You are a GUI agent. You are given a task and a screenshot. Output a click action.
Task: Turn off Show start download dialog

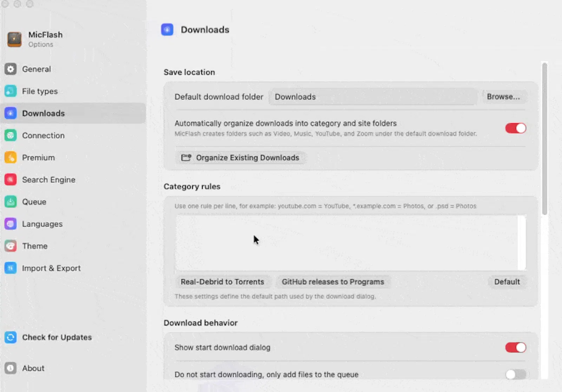coord(516,347)
